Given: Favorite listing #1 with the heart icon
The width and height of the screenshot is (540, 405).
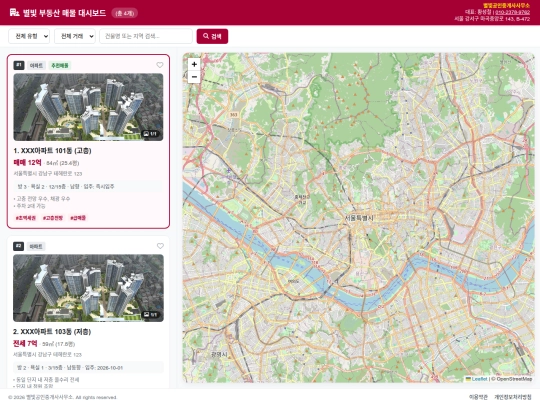Looking at the screenshot, I should tap(160, 65).
